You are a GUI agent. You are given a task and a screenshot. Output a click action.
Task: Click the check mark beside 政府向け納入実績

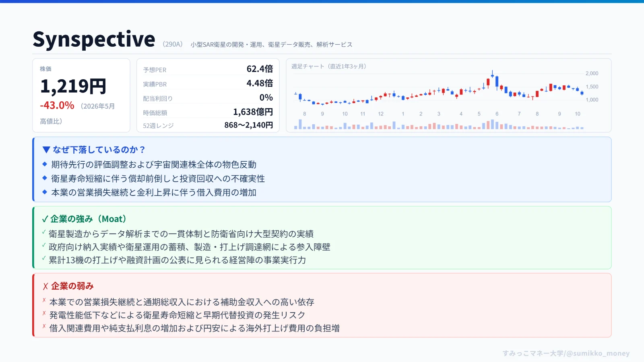click(44, 245)
